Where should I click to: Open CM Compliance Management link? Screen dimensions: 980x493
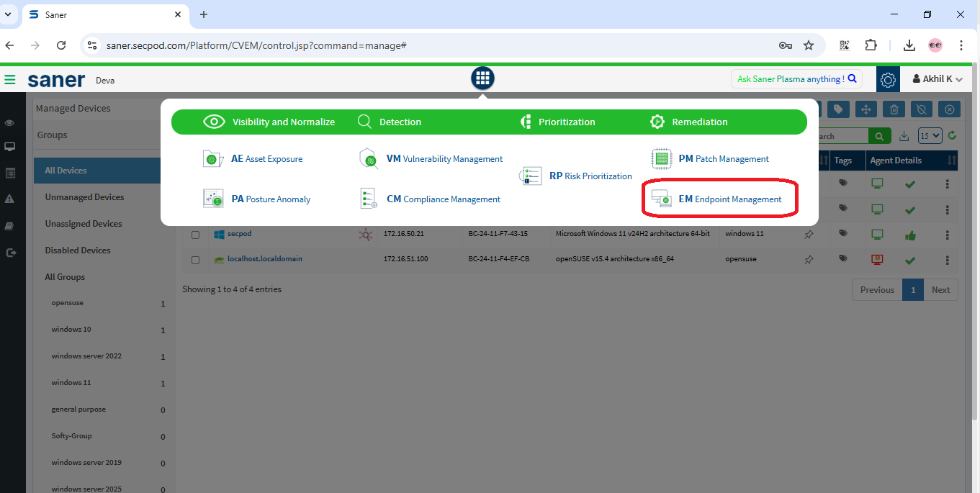pyautogui.click(x=444, y=199)
